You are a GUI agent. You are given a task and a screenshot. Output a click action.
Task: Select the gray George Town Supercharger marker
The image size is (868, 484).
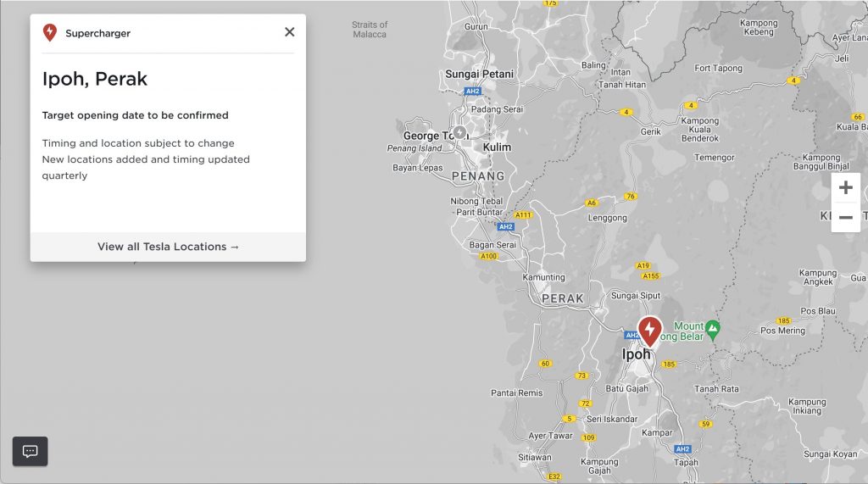[x=459, y=132]
